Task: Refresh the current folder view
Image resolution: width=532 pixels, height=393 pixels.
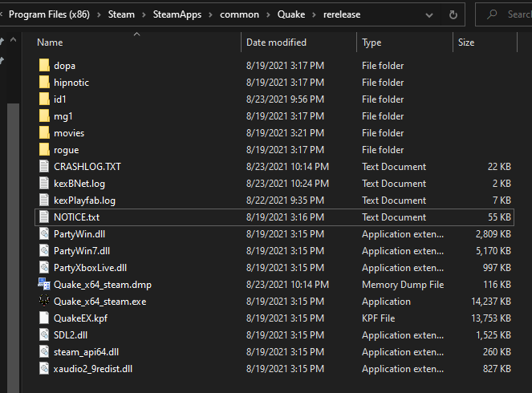Action: (x=453, y=14)
